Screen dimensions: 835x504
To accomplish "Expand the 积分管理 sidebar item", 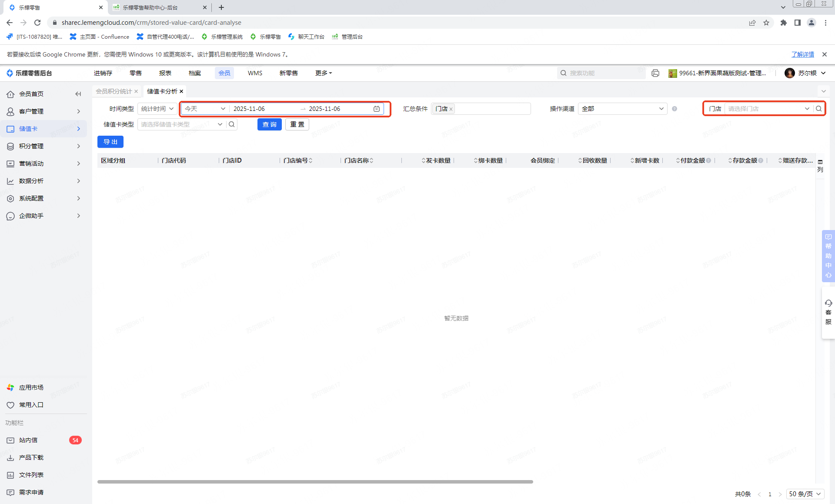I will pos(43,146).
